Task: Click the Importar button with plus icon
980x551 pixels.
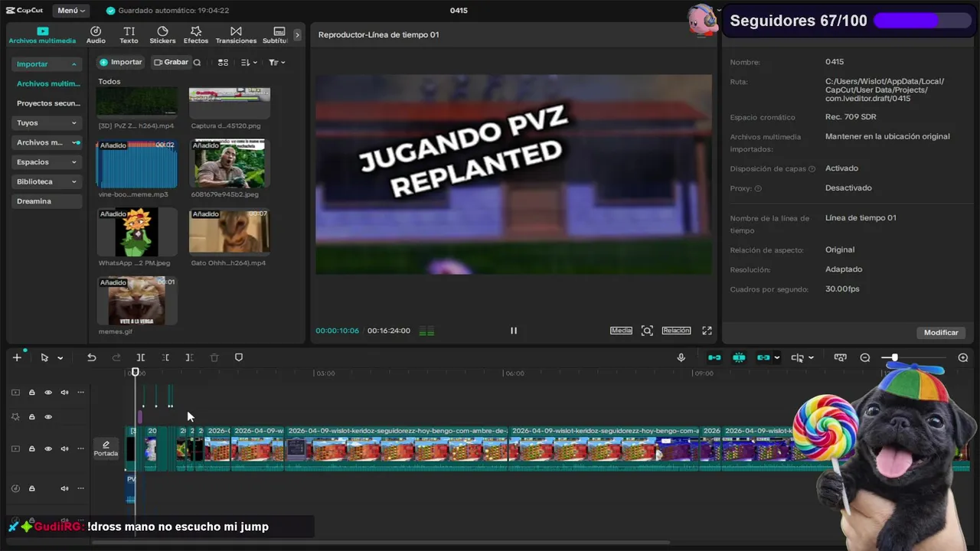Action: pos(121,62)
